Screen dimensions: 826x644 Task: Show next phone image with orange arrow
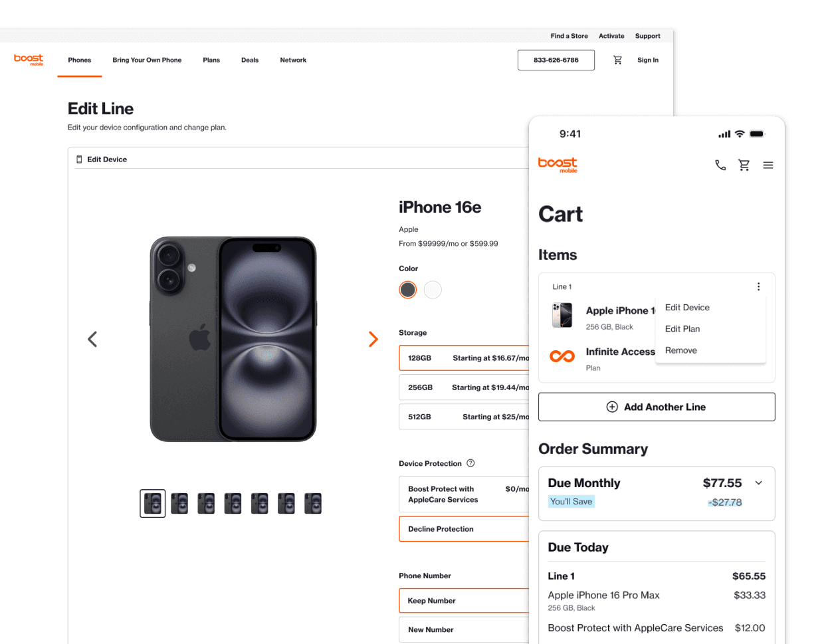tap(373, 339)
